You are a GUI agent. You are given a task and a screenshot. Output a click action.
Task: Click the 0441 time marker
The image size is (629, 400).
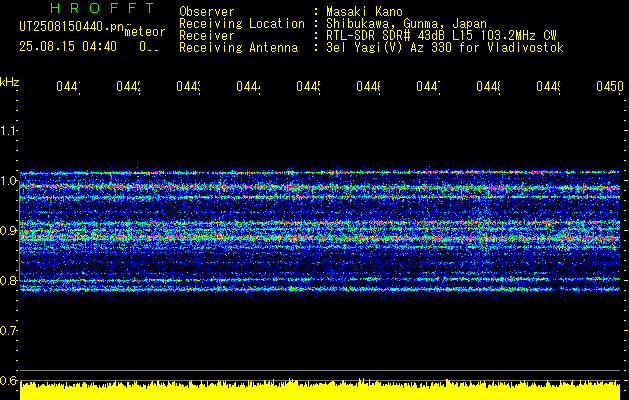coord(68,86)
